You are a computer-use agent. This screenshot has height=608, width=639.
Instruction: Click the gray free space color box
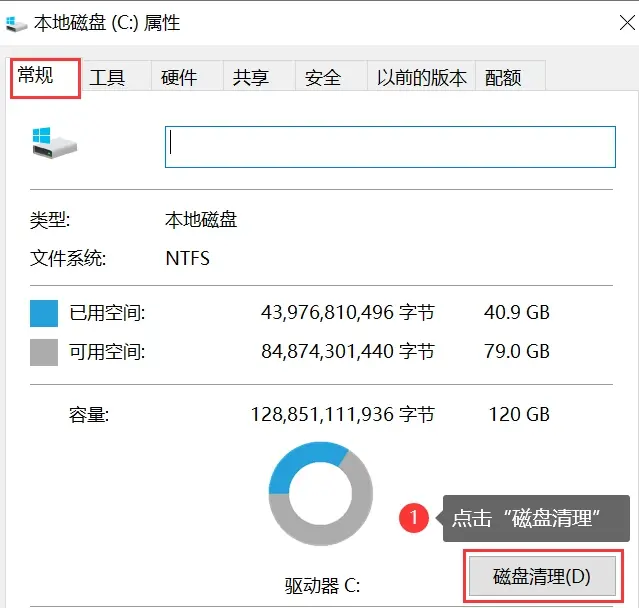coord(44,352)
